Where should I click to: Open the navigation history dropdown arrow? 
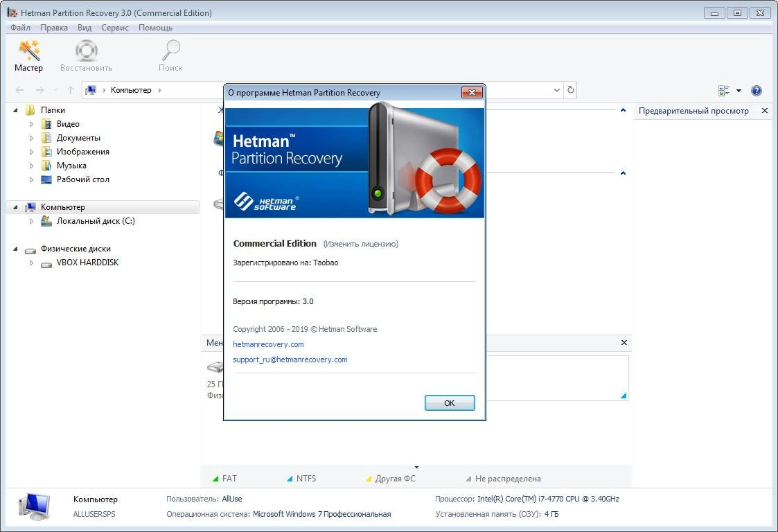(x=55, y=90)
